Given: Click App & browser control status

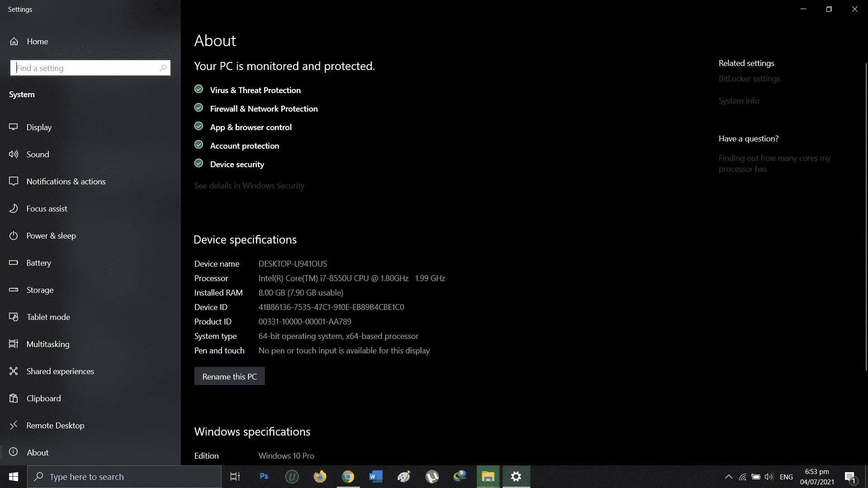Looking at the screenshot, I should click(x=251, y=127).
